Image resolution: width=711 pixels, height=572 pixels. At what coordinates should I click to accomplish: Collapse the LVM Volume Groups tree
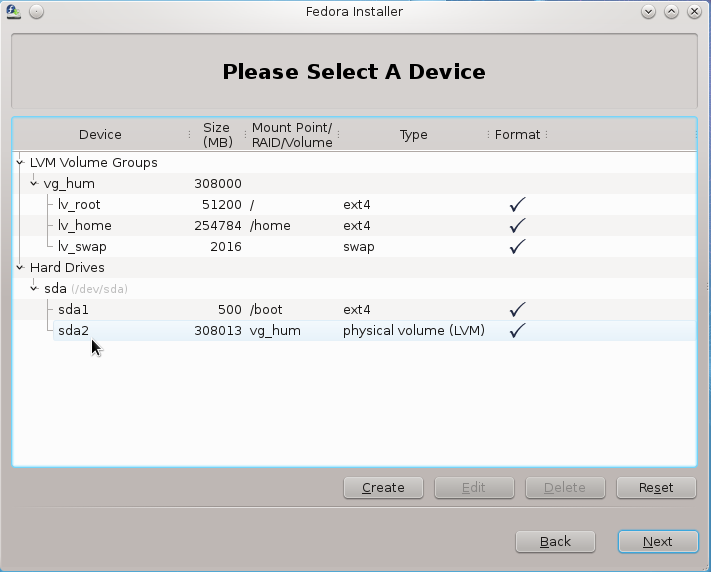click(x=20, y=162)
